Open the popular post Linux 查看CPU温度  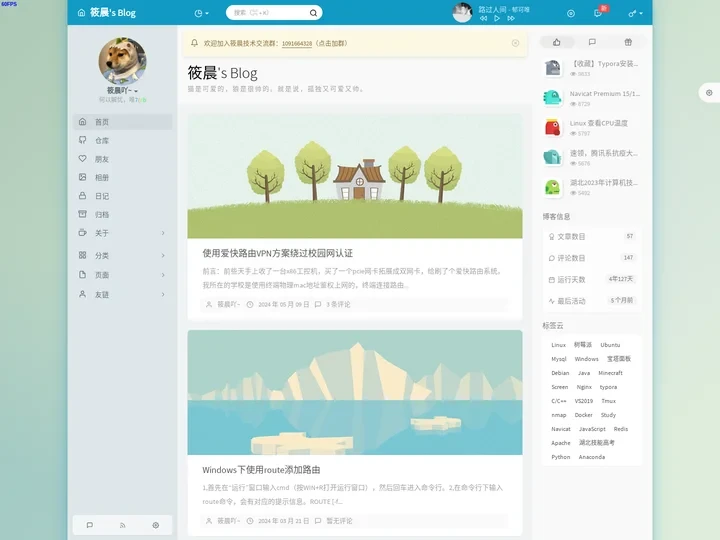click(599, 123)
